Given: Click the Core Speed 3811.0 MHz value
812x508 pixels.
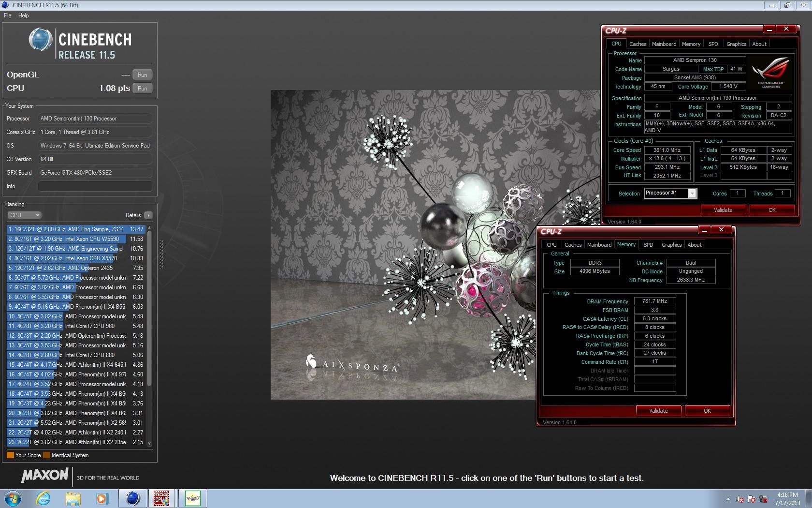Looking at the screenshot, I should coord(667,150).
